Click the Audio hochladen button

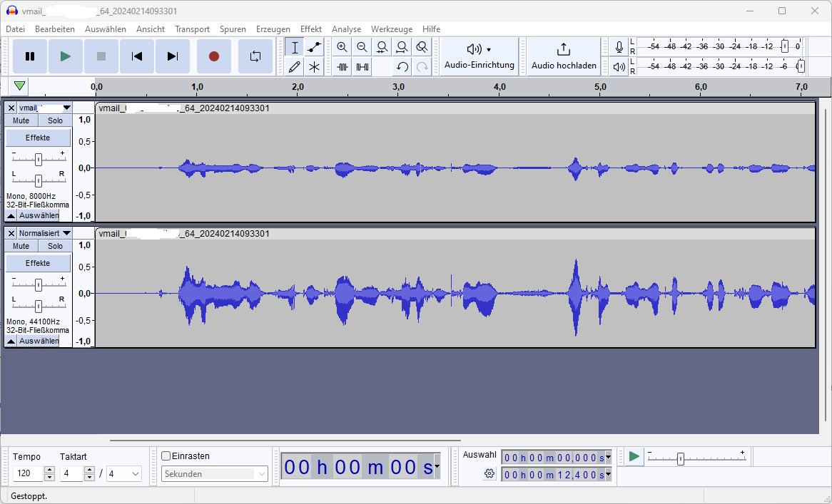[x=564, y=56]
